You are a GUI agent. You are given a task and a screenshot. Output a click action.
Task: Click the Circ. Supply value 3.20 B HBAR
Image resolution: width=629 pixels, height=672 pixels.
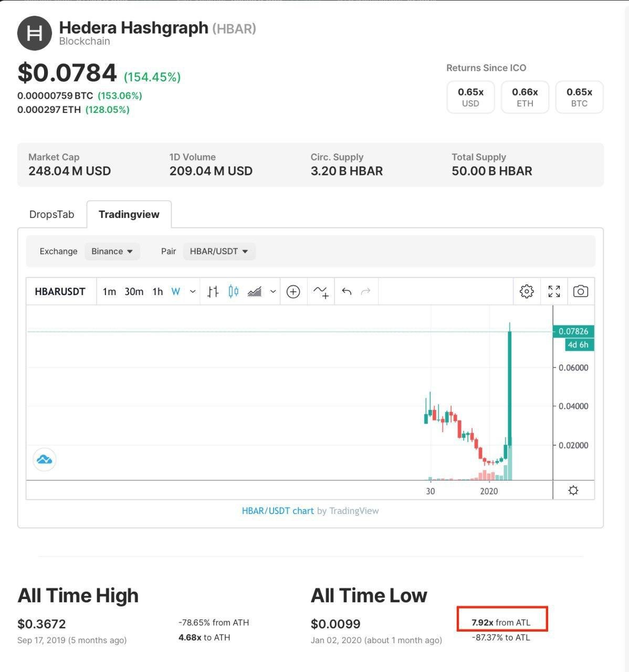tap(347, 171)
